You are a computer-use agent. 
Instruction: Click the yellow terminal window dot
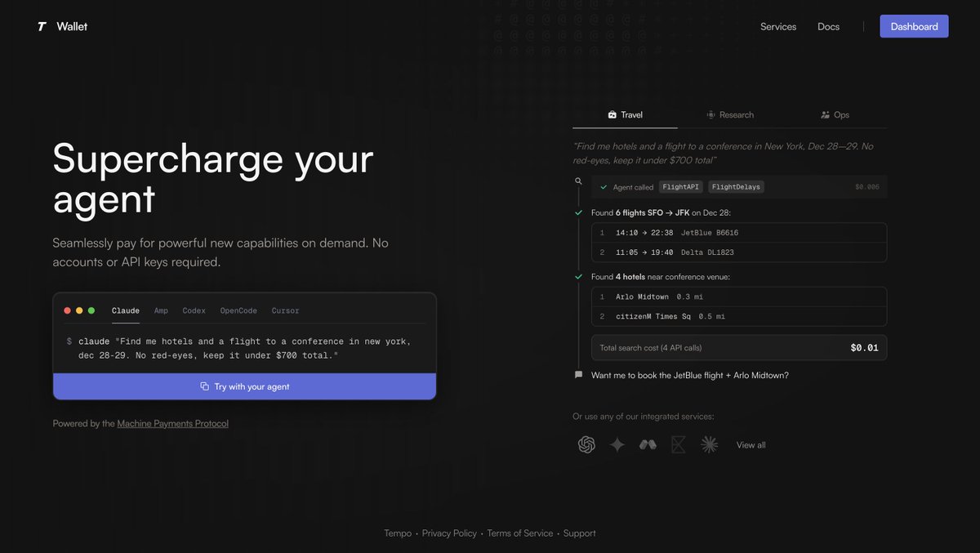[79, 310]
